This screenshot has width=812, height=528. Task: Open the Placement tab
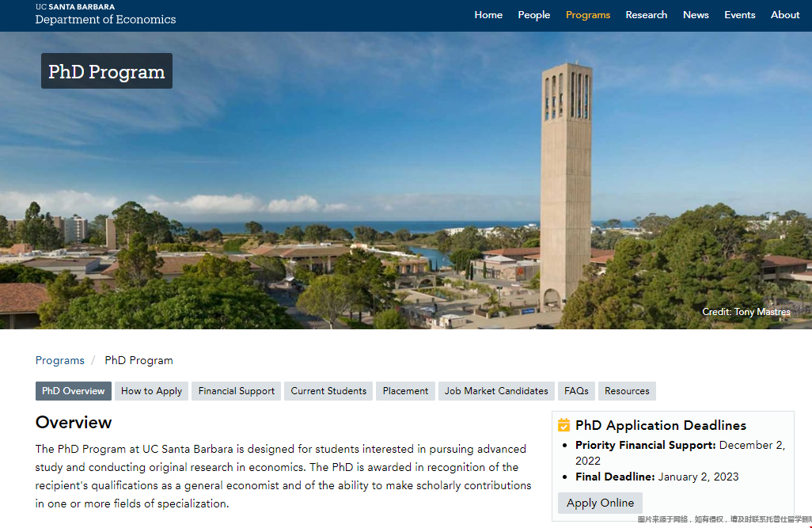[405, 391]
